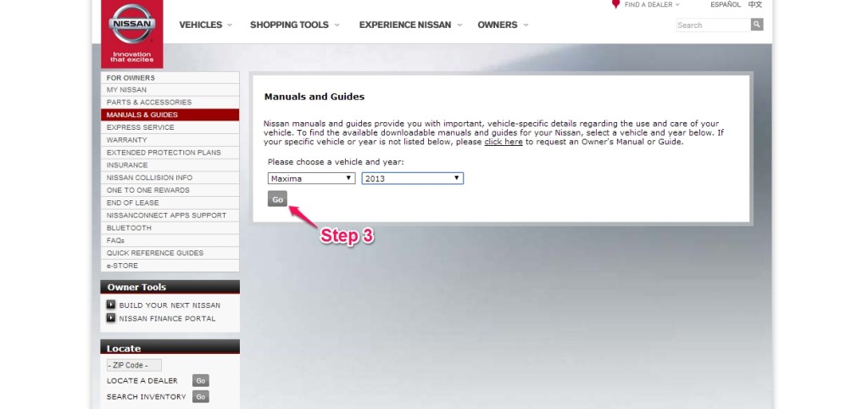Viewport: 868px width, 409px height.
Task: Open Bluetooth sidebar item
Action: click(x=170, y=227)
